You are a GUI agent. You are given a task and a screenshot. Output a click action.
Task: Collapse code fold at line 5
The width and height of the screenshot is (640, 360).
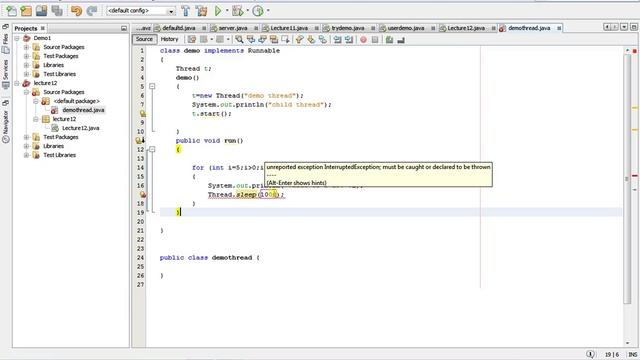pos(152,87)
